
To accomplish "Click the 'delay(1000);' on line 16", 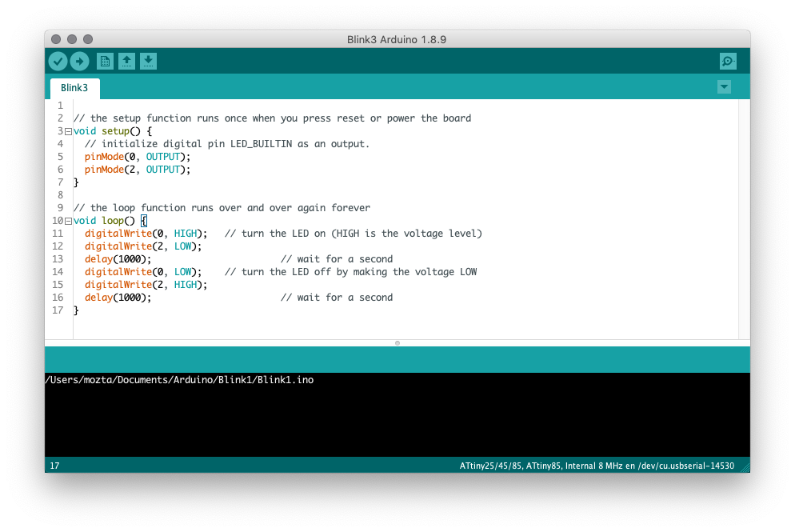I will (118, 298).
